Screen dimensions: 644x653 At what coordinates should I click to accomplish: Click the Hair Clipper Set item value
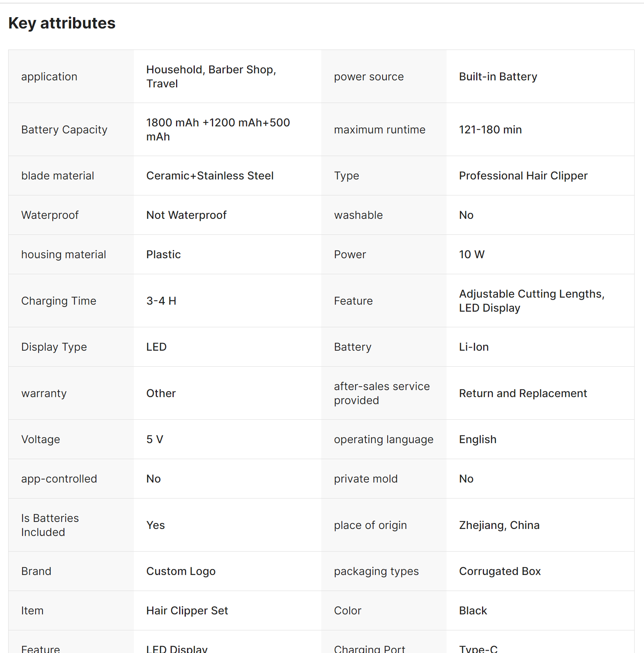click(x=187, y=610)
